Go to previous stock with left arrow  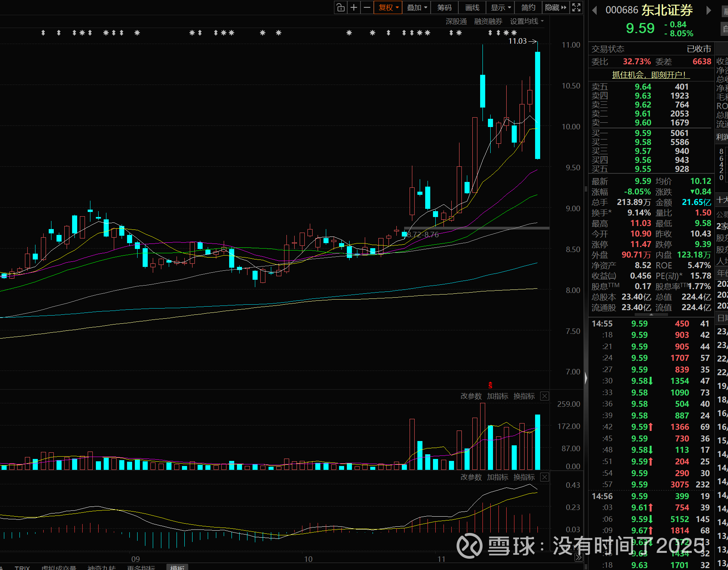pyautogui.click(x=595, y=10)
